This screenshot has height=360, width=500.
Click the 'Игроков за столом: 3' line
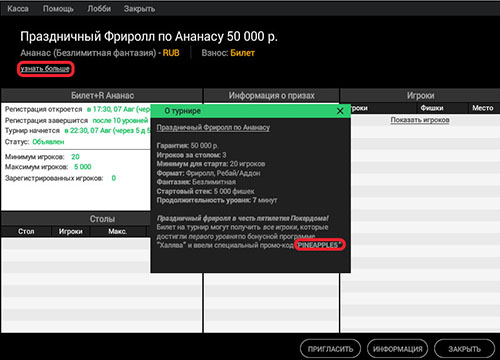191,155
